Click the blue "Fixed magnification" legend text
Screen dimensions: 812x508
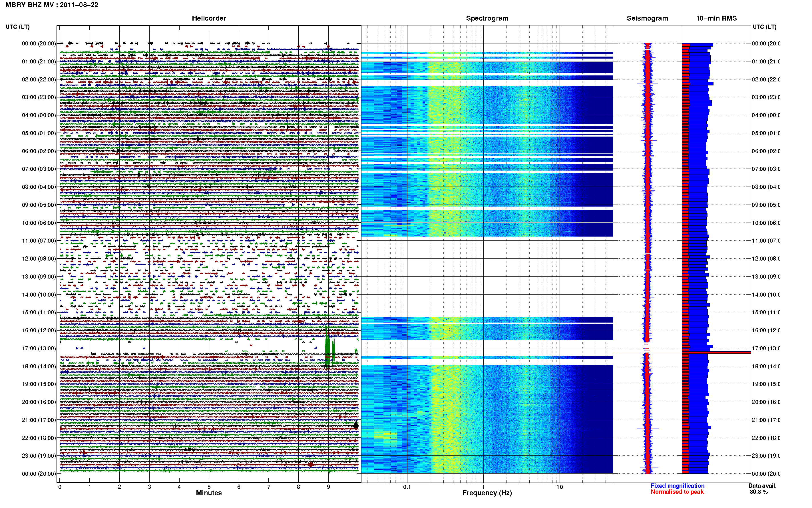coord(678,486)
